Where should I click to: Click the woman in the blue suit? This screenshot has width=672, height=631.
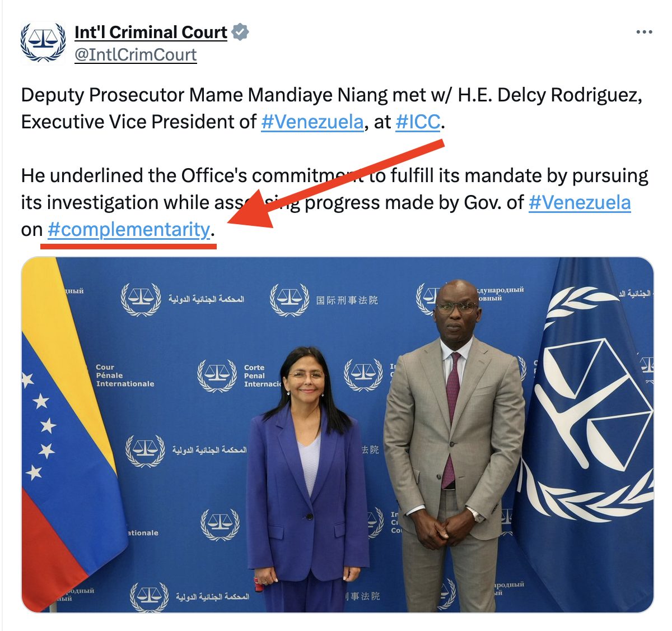click(x=307, y=479)
